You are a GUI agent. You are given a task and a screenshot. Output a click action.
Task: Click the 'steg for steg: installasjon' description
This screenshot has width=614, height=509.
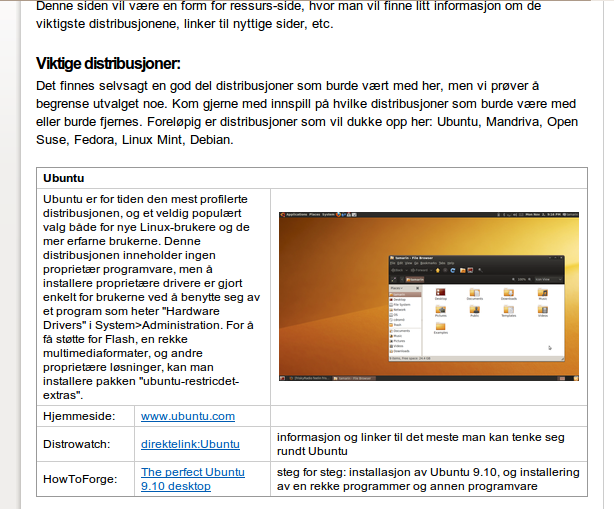[428, 479]
